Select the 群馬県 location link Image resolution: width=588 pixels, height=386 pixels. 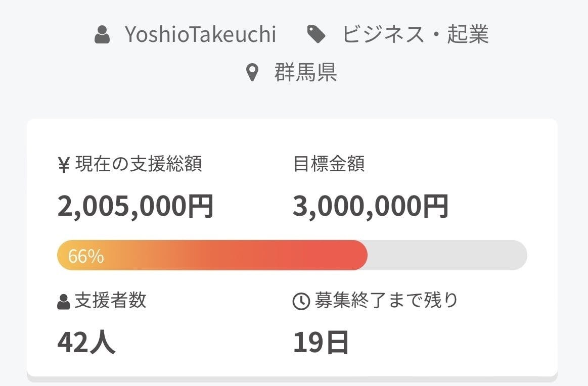[305, 73]
